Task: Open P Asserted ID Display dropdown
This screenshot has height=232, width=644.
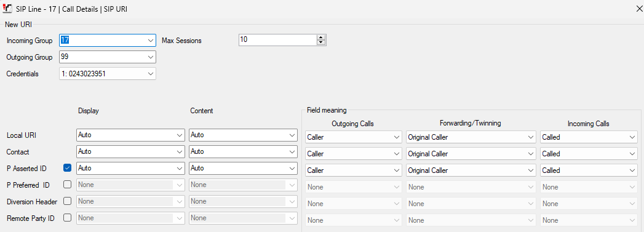Action: (x=130, y=168)
